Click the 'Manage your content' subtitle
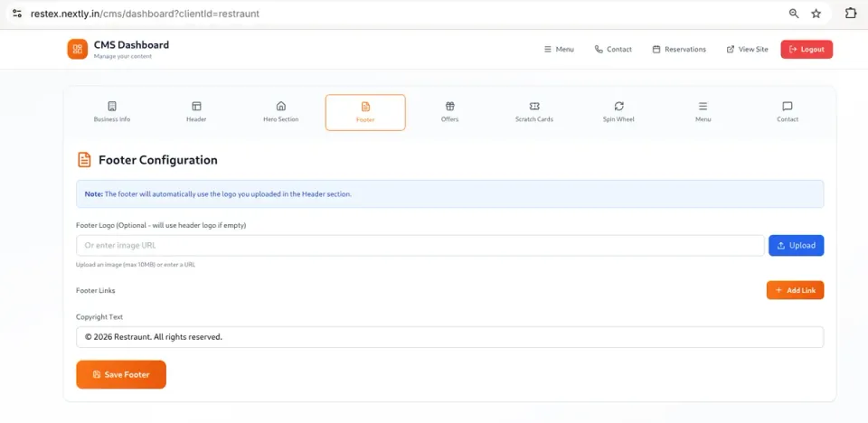Screen dimensions: 868x423 (122, 56)
